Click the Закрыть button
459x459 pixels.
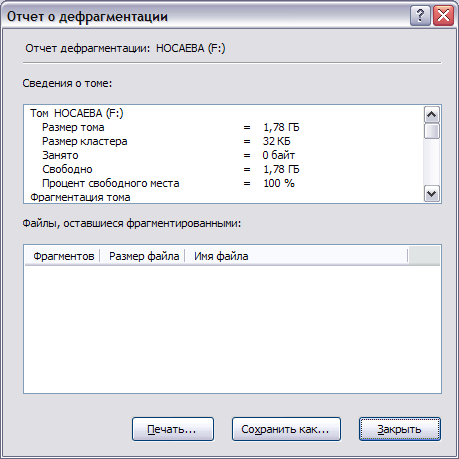pyautogui.click(x=400, y=429)
